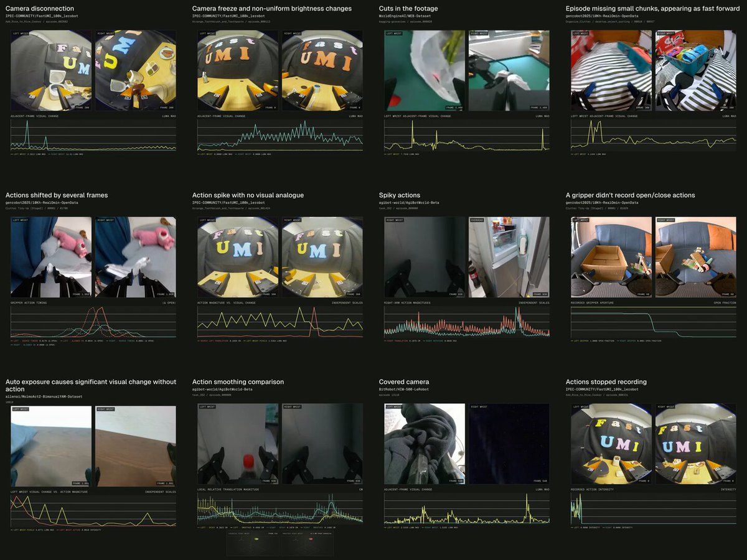Select 'Action spike with no visual analogue' title

point(248,195)
